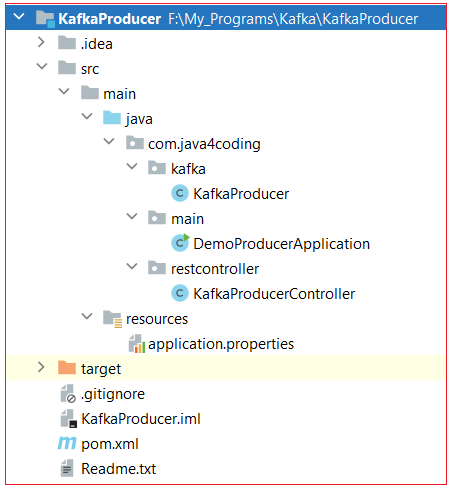Click the Maven pom.xml icon

pyautogui.click(x=67, y=443)
